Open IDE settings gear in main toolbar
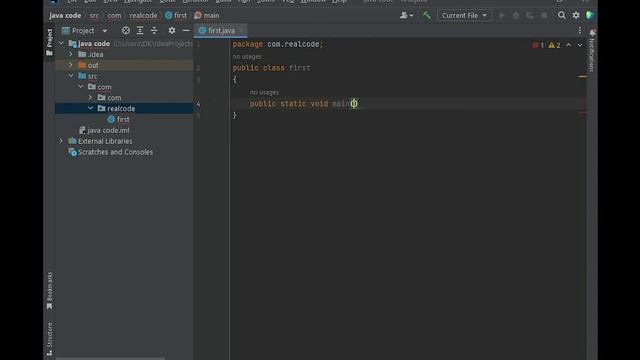 pyautogui.click(x=576, y=16)
